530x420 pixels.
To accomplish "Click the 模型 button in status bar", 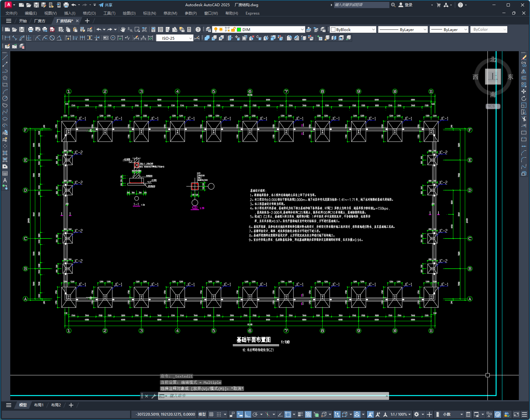I will [x=202, y=414].
